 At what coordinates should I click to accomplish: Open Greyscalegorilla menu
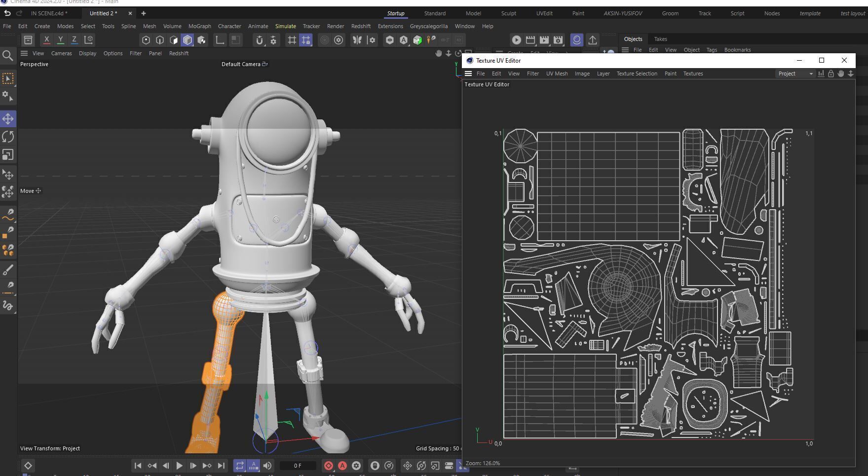coord(429,26)
